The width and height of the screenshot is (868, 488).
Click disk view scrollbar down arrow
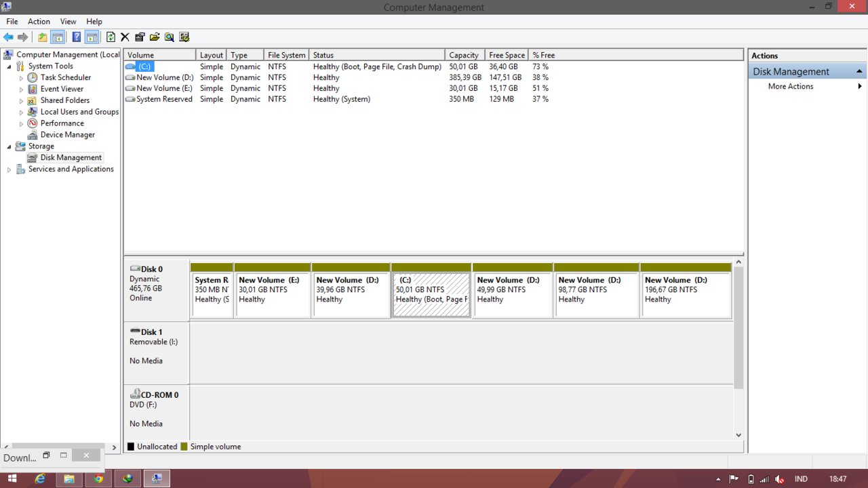point(738,435)
